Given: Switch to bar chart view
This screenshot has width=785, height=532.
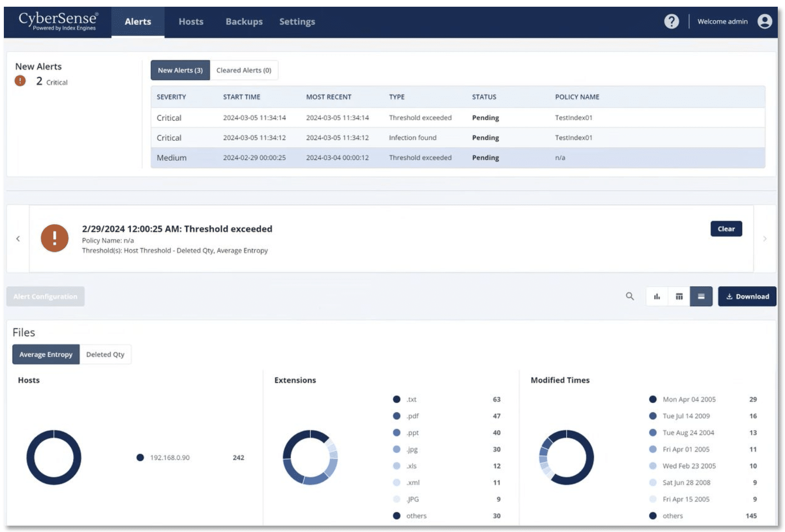Looking at the screenshot, I should click(x=657, y=296).
